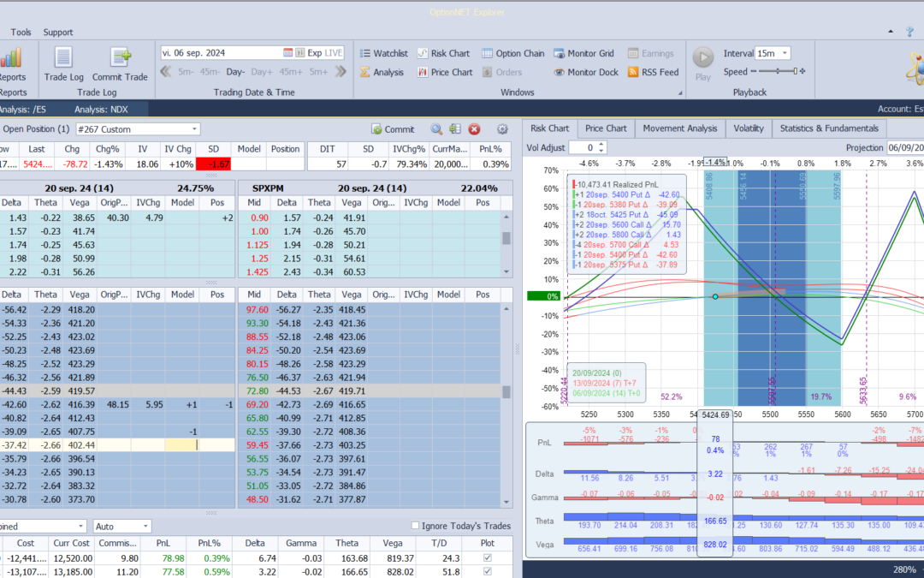Collapse the ribbon with the up arrow
The width and height of the screenshot is (924, 578).
point(891,32)
